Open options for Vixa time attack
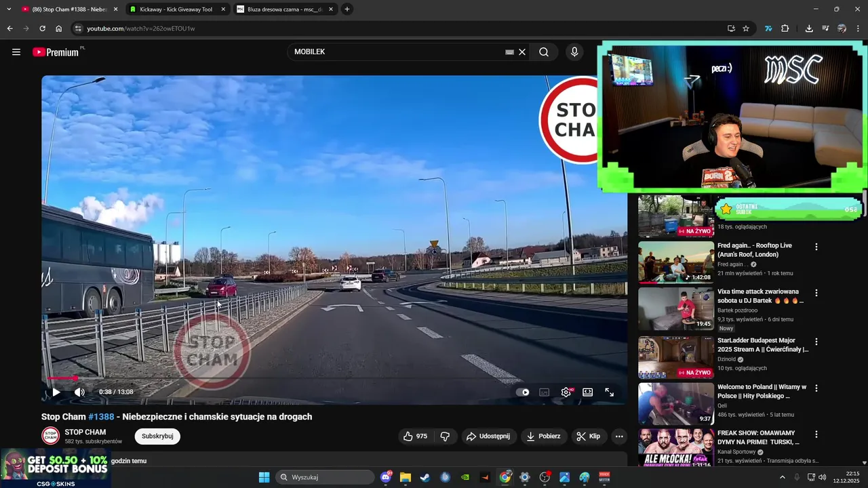This screenshot has height=488, width=868. 816,293
